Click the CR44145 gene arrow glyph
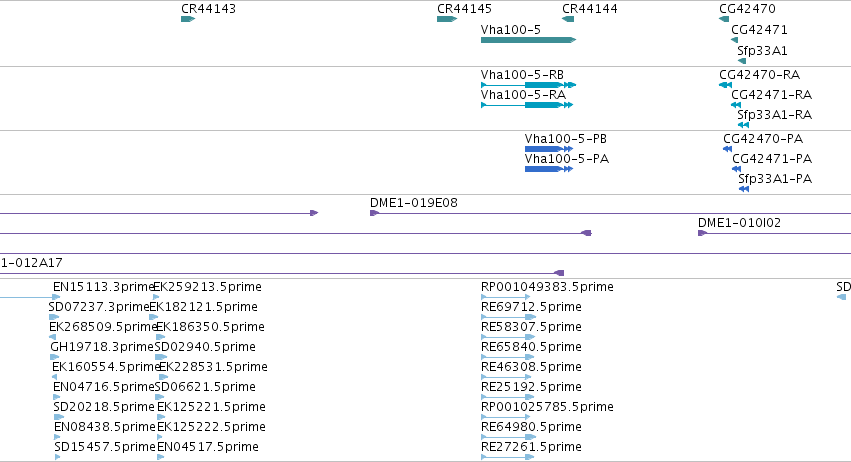This screenshot has height=462, width=851. click(x=447, y=19)
